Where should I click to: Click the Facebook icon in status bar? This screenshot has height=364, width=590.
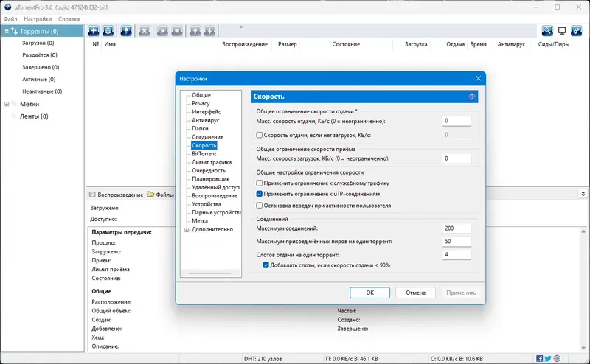pyautogui.click(x=540, y=358)
